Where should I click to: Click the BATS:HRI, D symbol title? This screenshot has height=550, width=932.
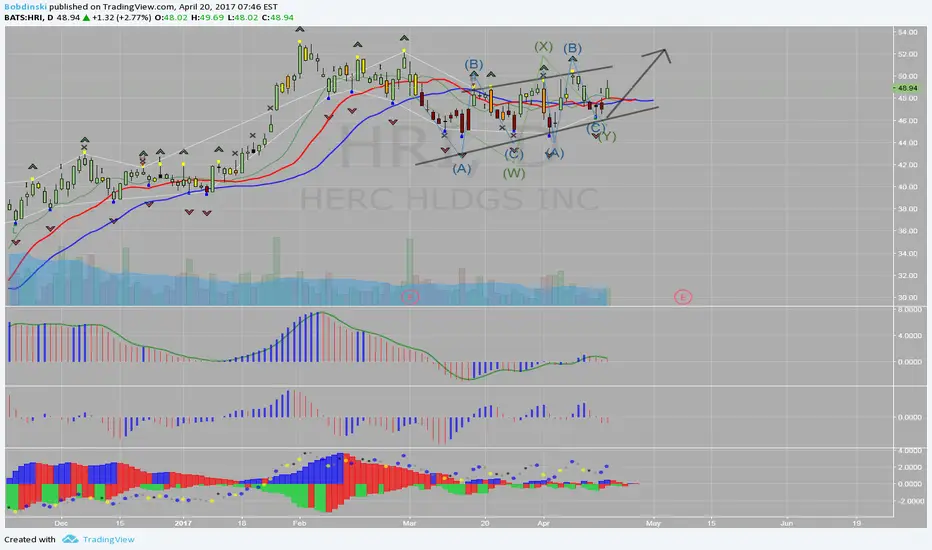coord(29,18)
